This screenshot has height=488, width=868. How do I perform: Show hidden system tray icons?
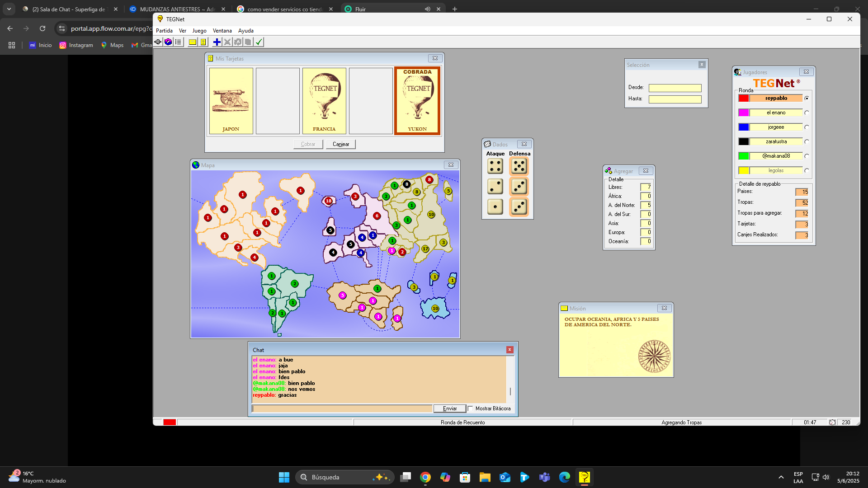tap(781, 477)
